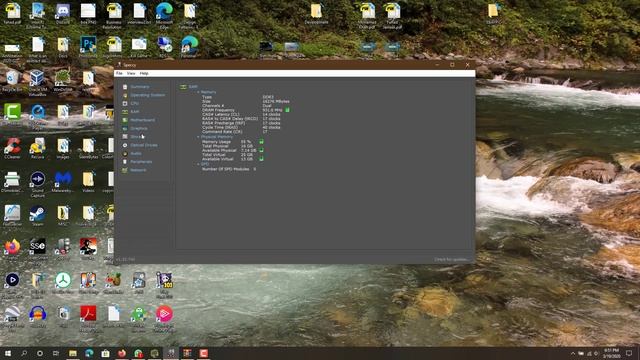The width and height of the screenshot is (640, 360).
Task: Select the Recuva desktop shortcut
Action: 37,148
